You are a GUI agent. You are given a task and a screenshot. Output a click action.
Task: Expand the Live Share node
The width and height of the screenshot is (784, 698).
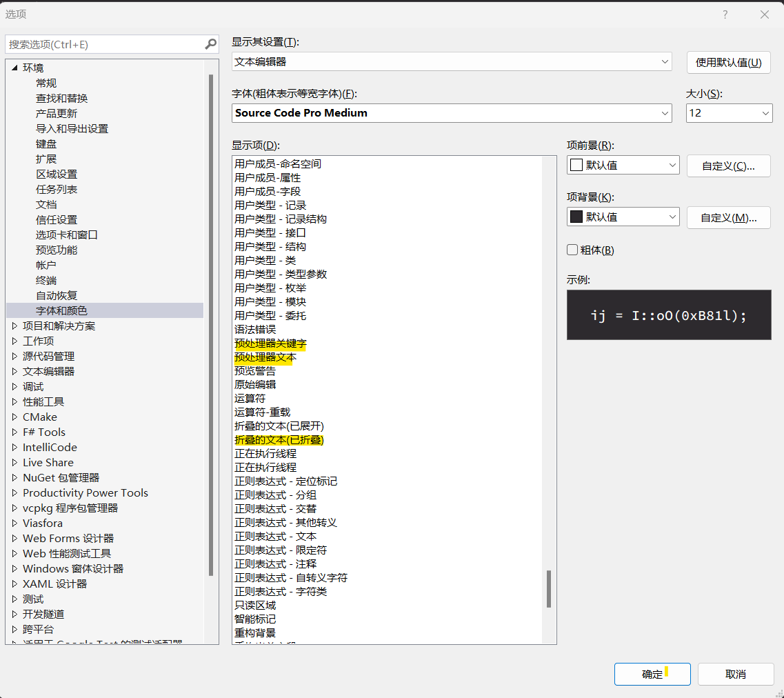click(14, 463)
